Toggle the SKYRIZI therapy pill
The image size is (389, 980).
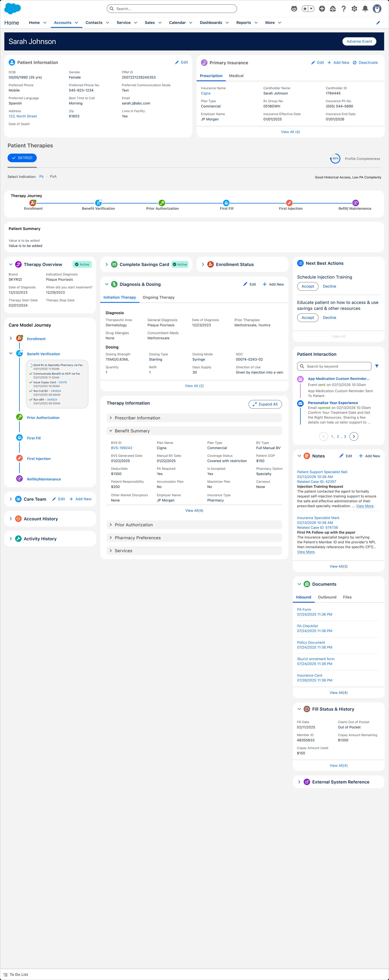(22, 158)
